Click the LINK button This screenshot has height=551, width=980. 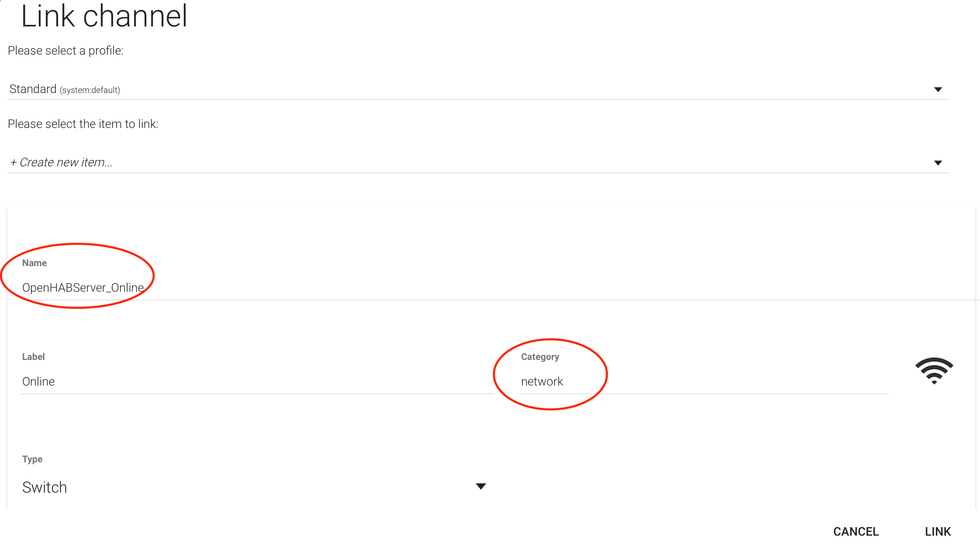click(938, 531)
